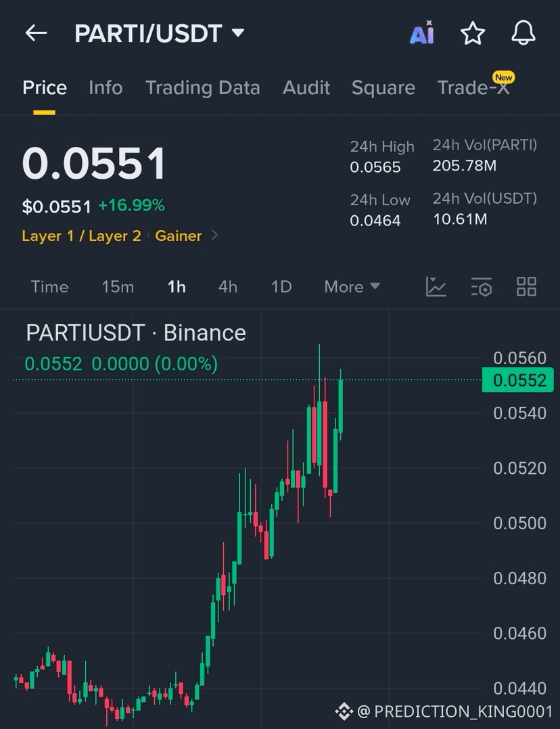Tap the Layer 1 / Layer 2 tag
The image size is (560, 729).
(81, 236)
